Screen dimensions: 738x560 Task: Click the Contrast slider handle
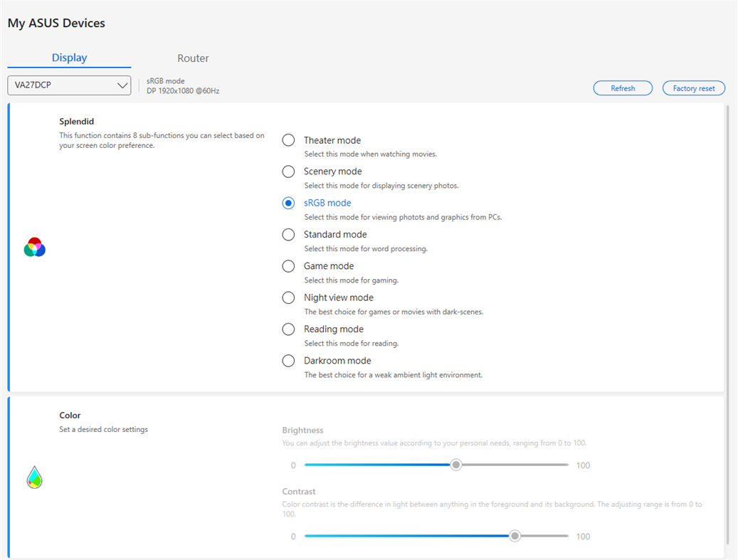click(515, 535)
